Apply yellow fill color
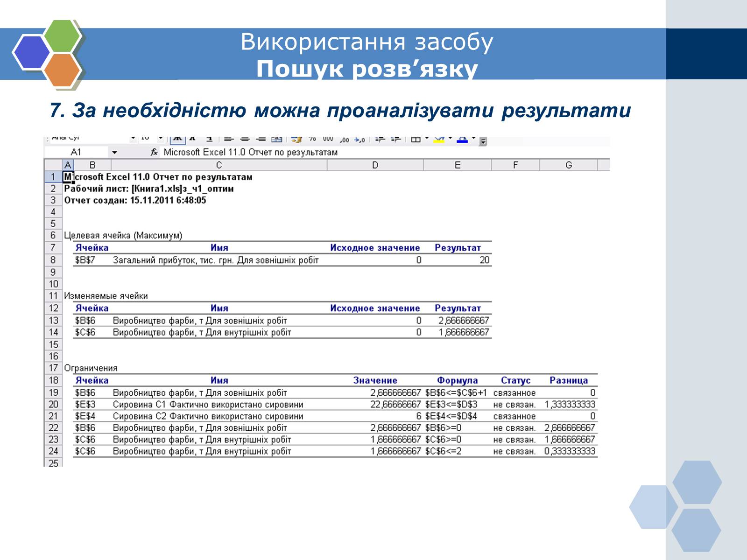This screenshot has width=747, height=560. click(439, 139)
